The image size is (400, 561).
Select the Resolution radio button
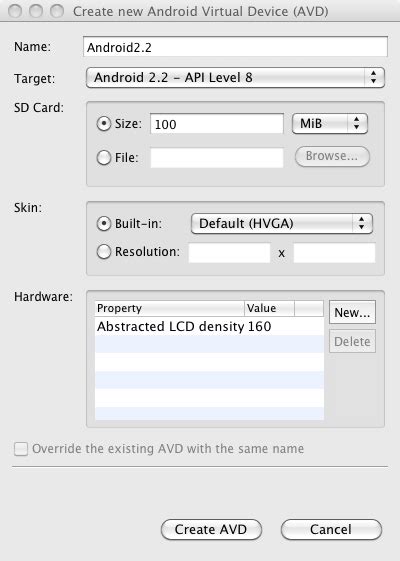pyautogui.click(x=103, y=252)
